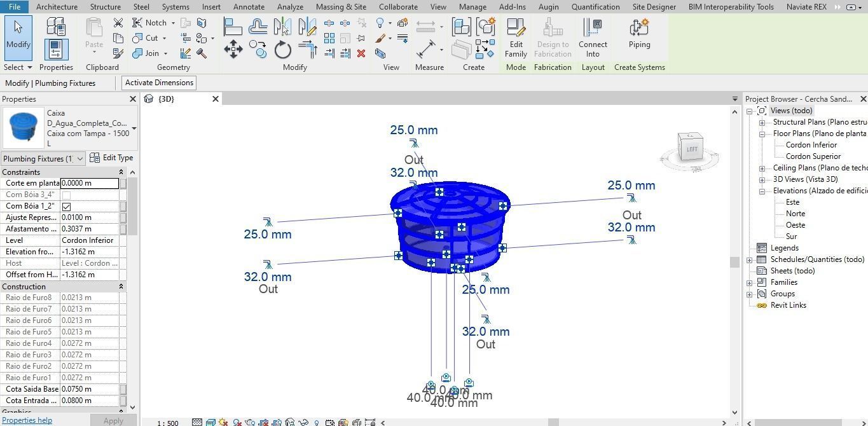Open the Edit Family mode

click(x=515, y=38)
